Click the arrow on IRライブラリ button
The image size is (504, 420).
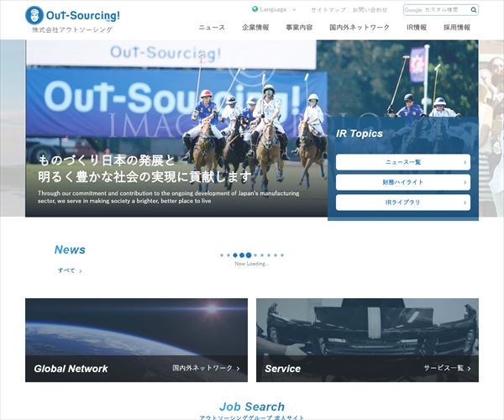click(x=465, y=202)
